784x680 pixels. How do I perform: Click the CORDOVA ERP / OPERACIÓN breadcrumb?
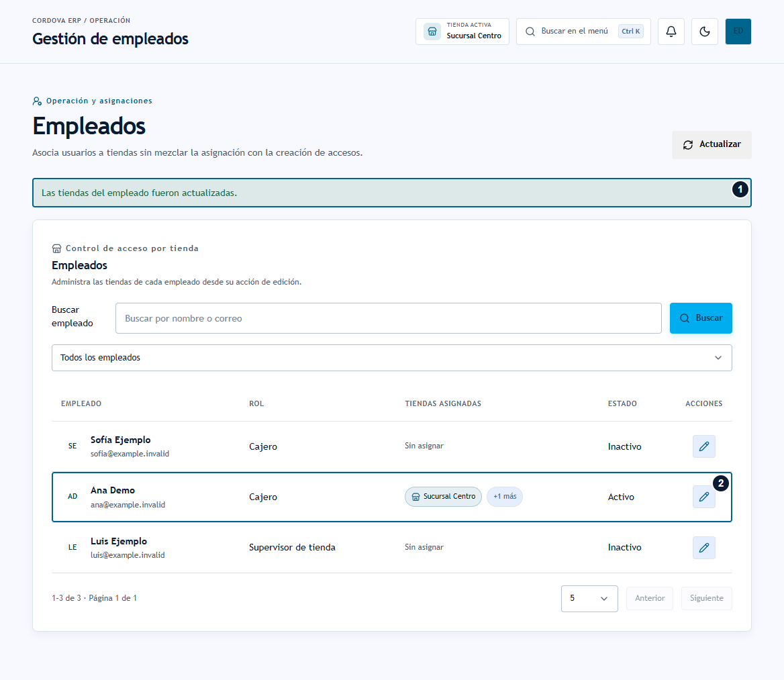81,21
